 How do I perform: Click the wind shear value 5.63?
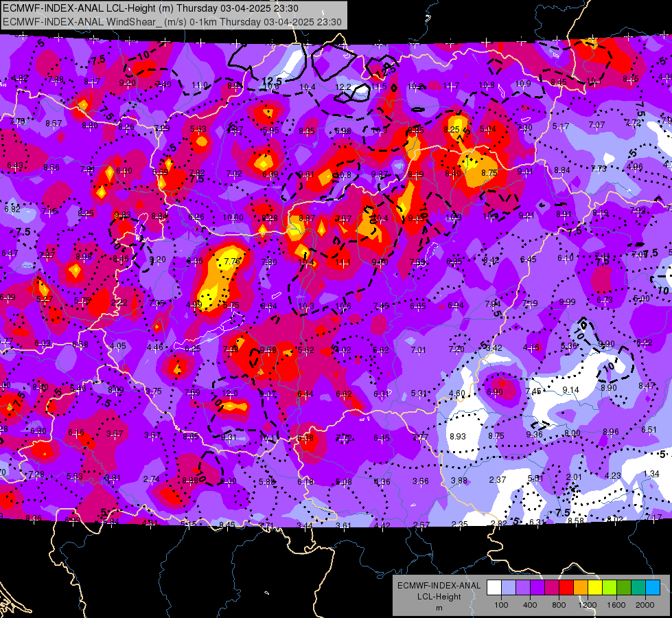click(x=198, y=128)
